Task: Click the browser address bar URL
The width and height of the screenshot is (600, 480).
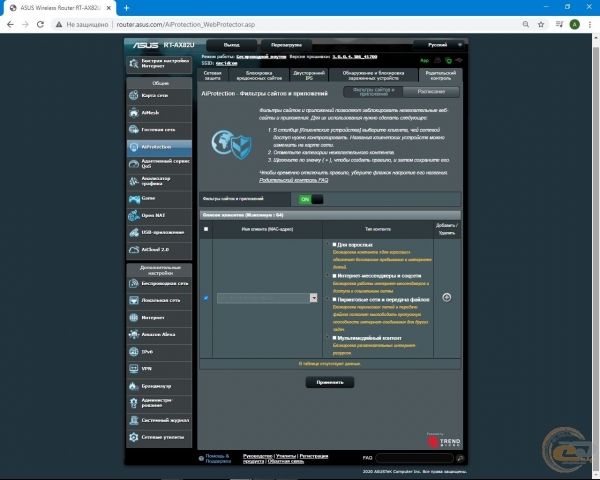Action: [x=186, y=24]
